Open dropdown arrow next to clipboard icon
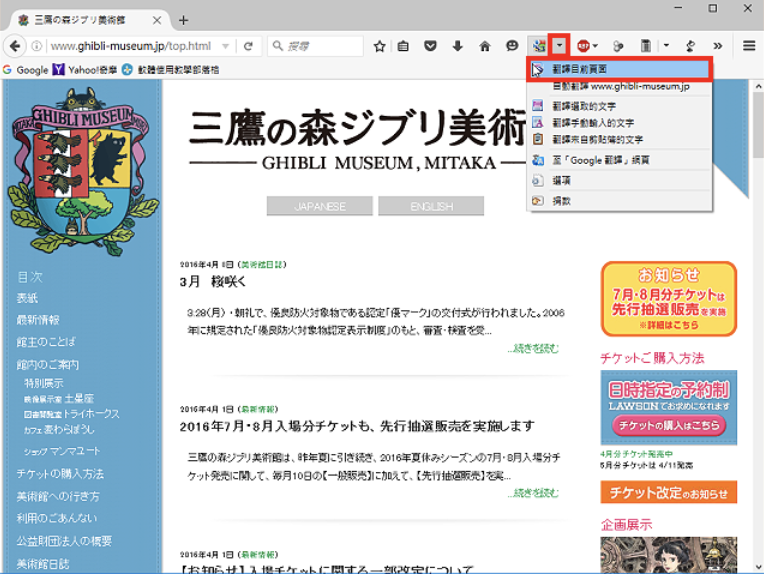Image resolution: width=764 pixels, height=574 pixels. pos(666,46)
